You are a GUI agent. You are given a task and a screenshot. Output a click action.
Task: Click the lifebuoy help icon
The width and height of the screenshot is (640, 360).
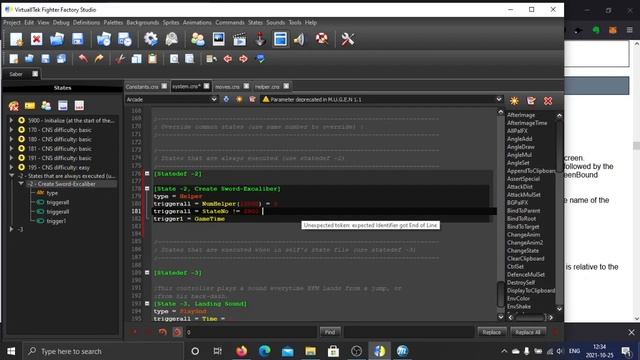[x=322, y=39]
